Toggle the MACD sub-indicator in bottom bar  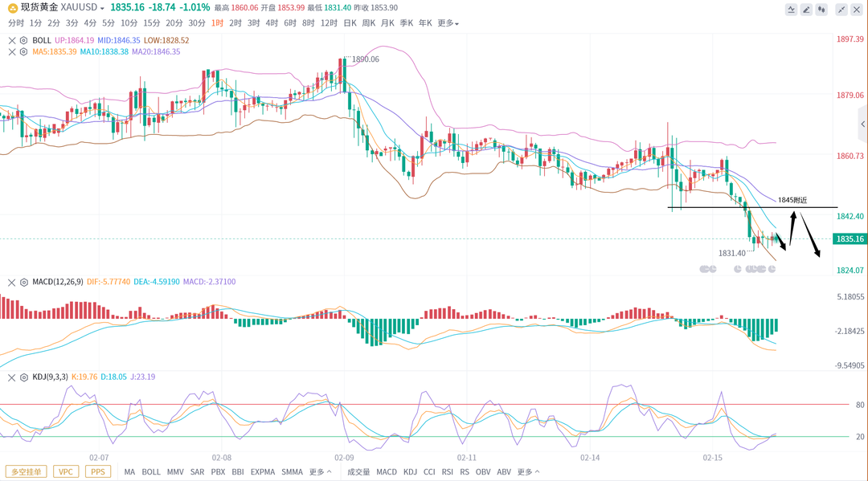click(387, 472)
